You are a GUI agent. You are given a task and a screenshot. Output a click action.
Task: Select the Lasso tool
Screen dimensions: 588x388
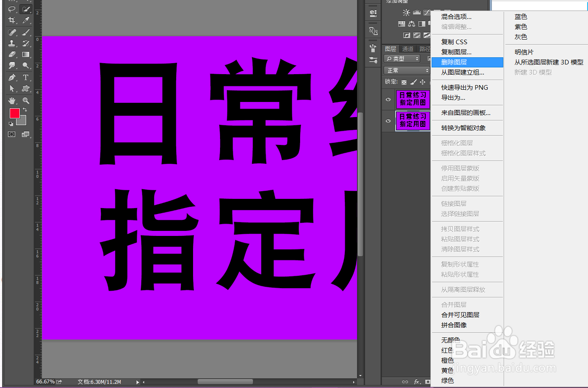pos(12,9)
